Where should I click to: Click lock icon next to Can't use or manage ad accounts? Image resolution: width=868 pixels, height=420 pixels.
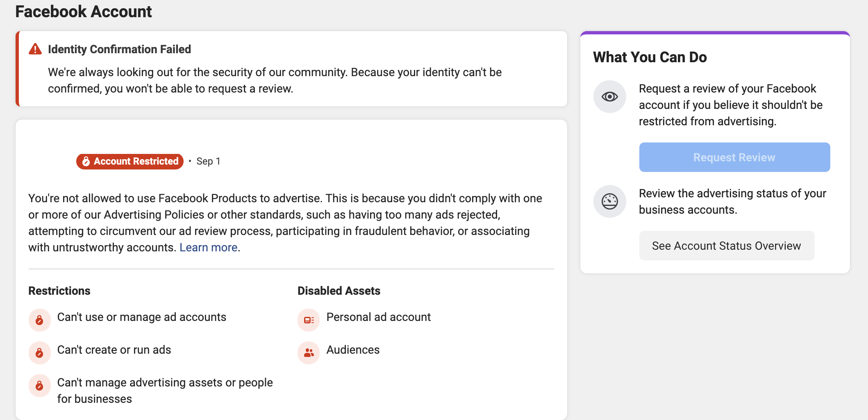(x=40, y=320)
